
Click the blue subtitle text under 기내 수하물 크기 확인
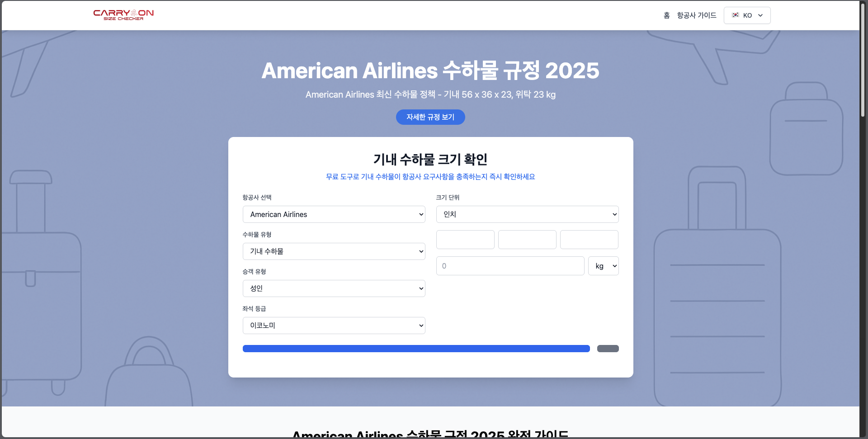pos(430,177)
